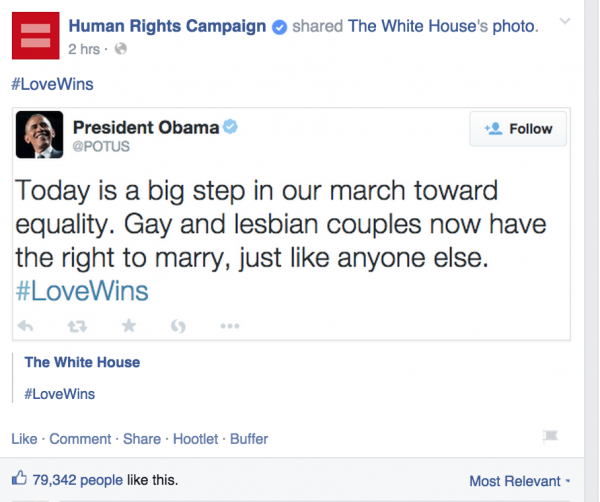Click the reply arrow icon under the tweet
This screenshot has width=600, height=502.
click(x=26, y=326)
